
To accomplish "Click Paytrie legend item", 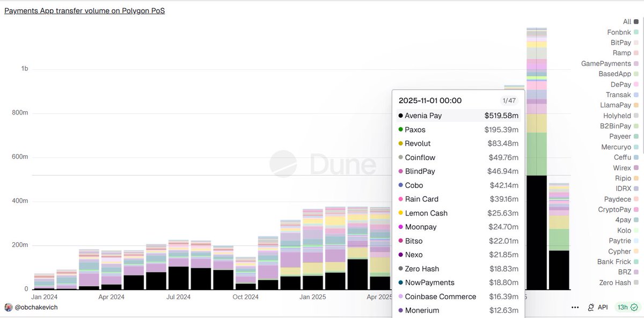I will [x=625, y=241].
